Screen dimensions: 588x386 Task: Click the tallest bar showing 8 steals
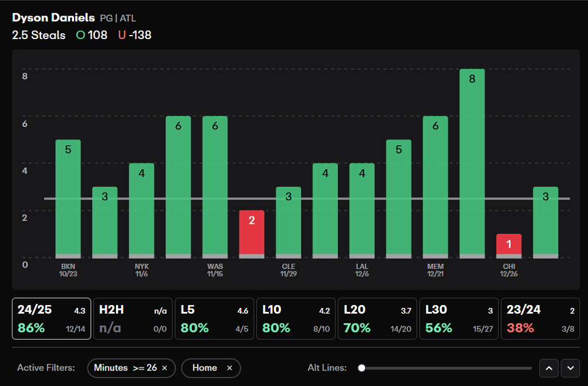pyautogui.click(x=472, y=164)
